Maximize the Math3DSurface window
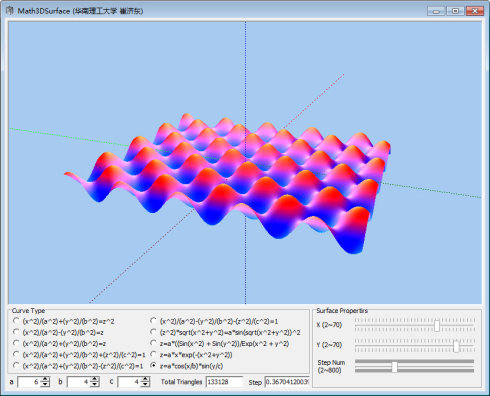The height and width of the screenshot is (396, 490). click(455, 11)
